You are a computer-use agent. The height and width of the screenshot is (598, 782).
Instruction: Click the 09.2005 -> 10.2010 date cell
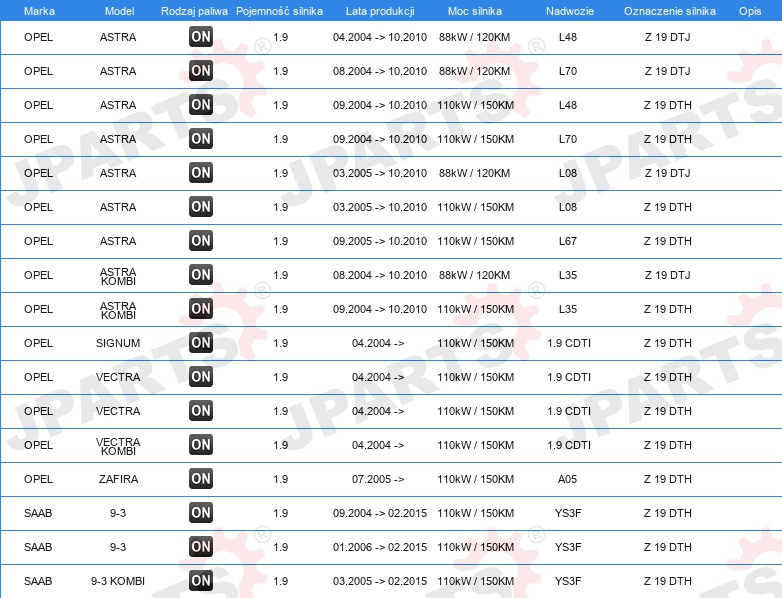click(x=380, y=241)
